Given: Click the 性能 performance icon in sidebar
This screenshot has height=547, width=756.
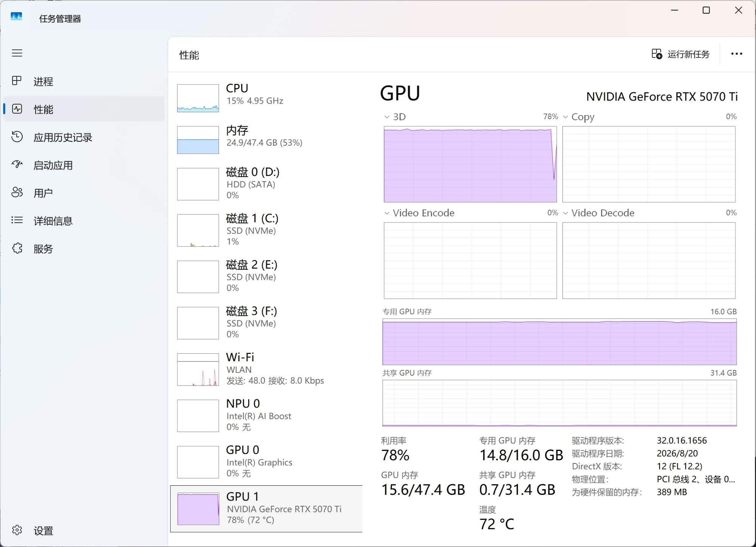Looking at the screenshot, I should click(17, 109).
